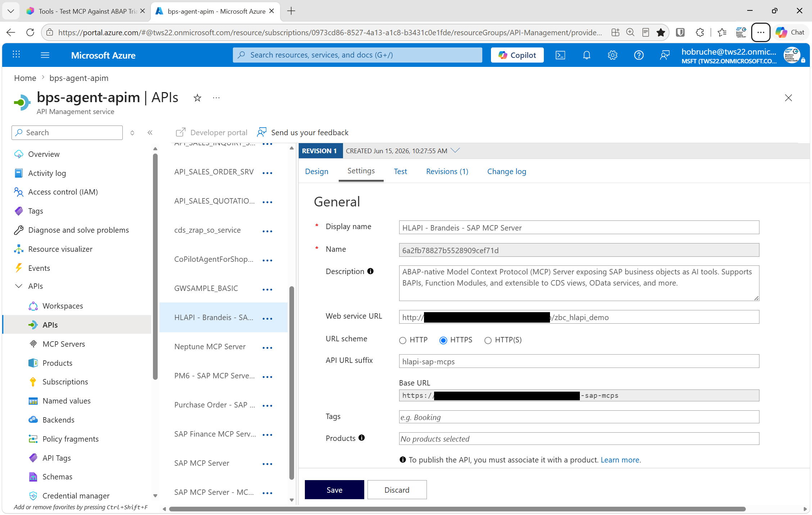The width and height of the screenshot is (812, 515).
Task: Click the Save button
Action: [334, 489]
